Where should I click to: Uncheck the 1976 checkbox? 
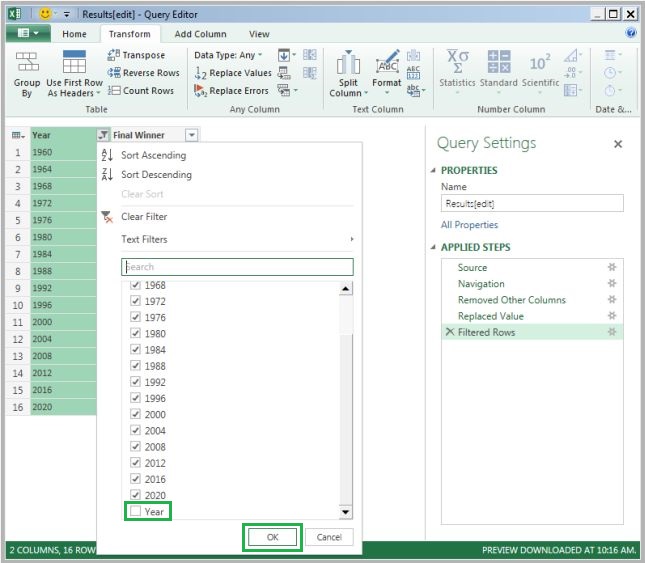click(135, 317)
